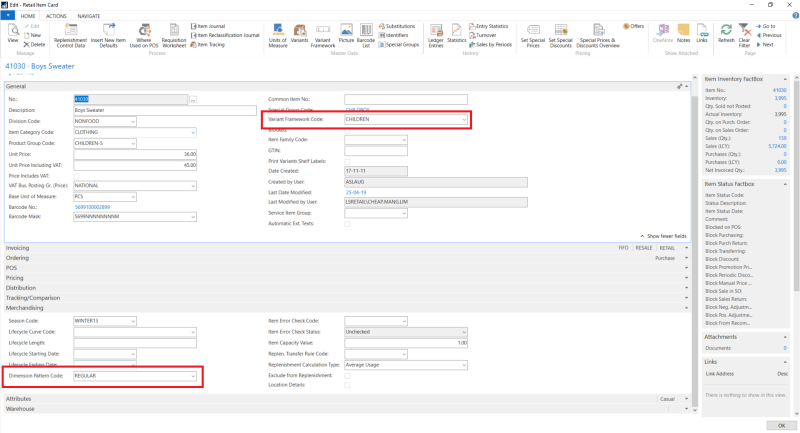This screenshot has height=433, width=800.
Task: Refresh the item card page
Action: tap(726, 37)
